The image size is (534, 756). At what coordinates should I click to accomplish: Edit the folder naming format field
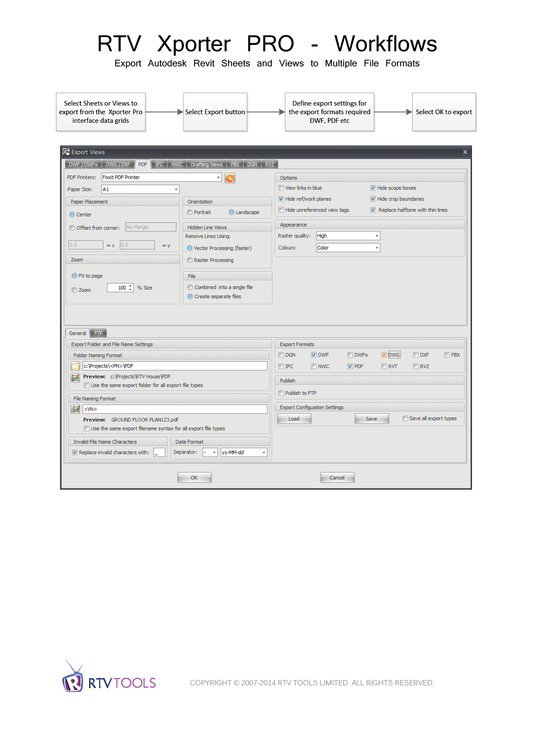pyautogui.click(x=175, y=366)
